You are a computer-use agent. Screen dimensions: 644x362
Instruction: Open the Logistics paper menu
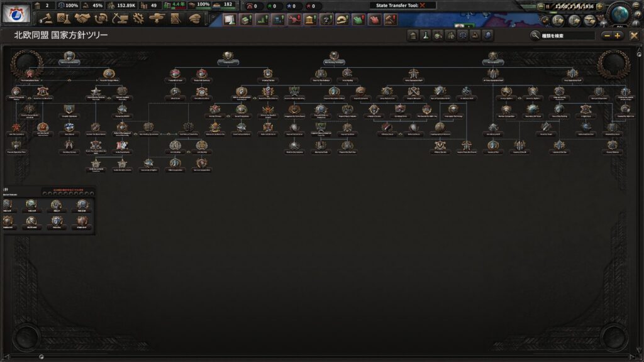pos(176,19)
